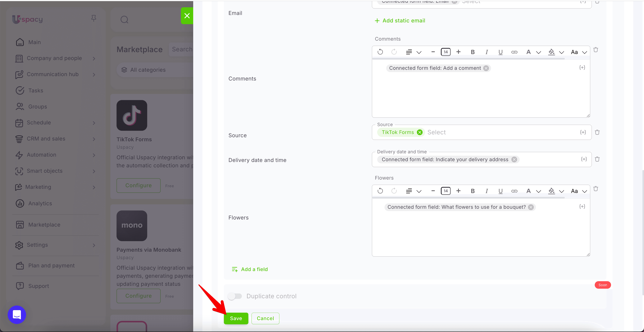Image resolution: width=644 pixels, height=332 pixels.
Task: Click bold in the Comments editor toolbar
Action: [x=472, y=52]
